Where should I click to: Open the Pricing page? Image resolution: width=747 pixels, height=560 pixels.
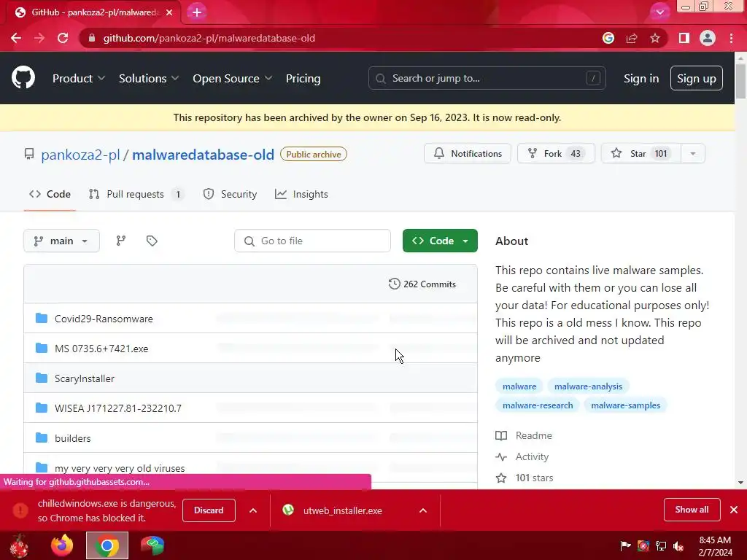pos(303,78)
